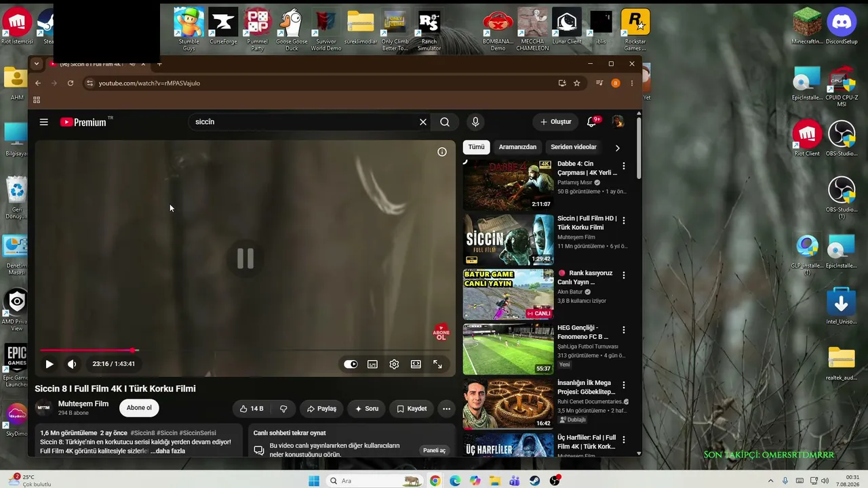Open the #Siccin8 hashtag link

point(142,433)
